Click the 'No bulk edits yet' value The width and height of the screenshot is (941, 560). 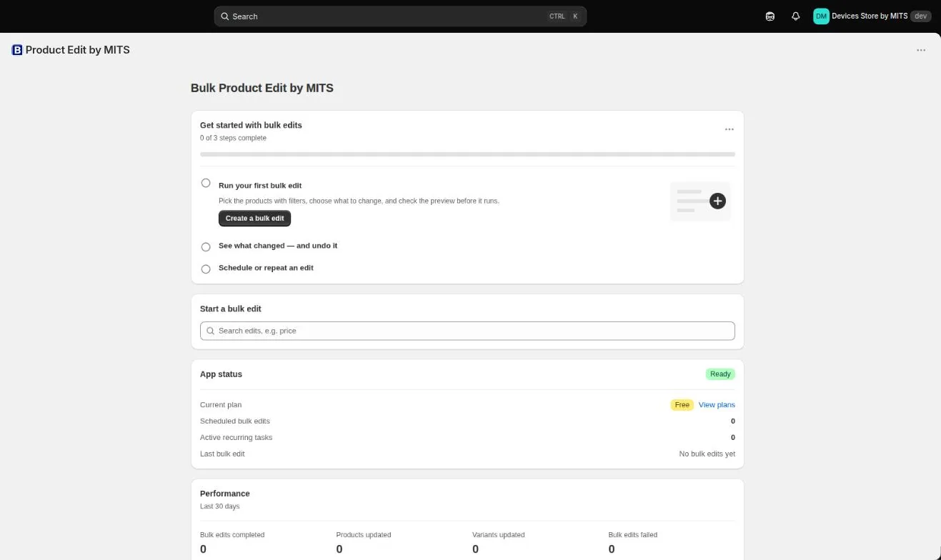707,454
